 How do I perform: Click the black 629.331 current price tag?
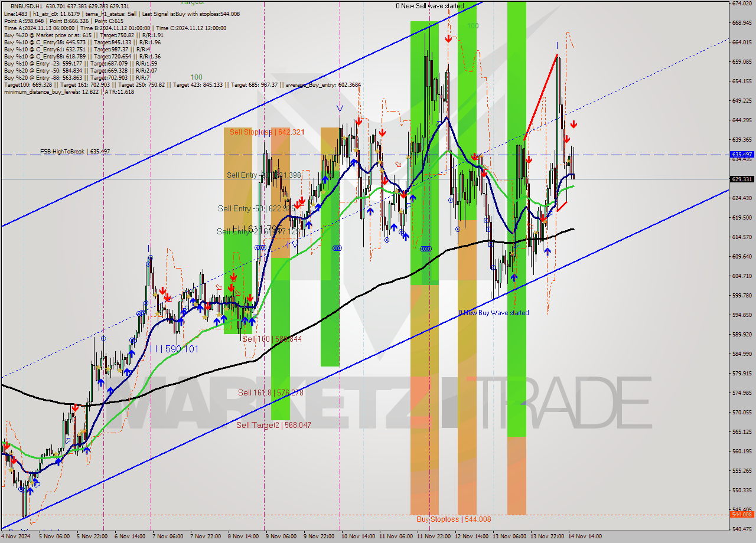pos(742,179)
